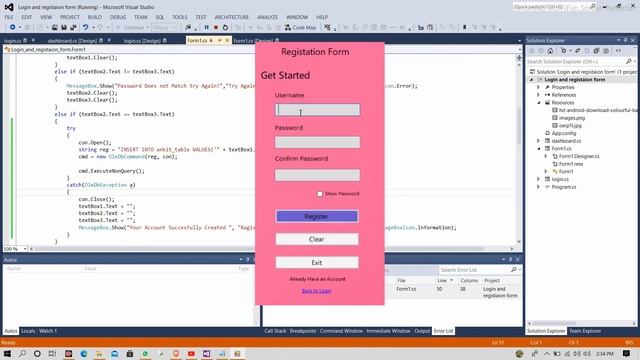Stop debugging with the red square button

(216, 27)
